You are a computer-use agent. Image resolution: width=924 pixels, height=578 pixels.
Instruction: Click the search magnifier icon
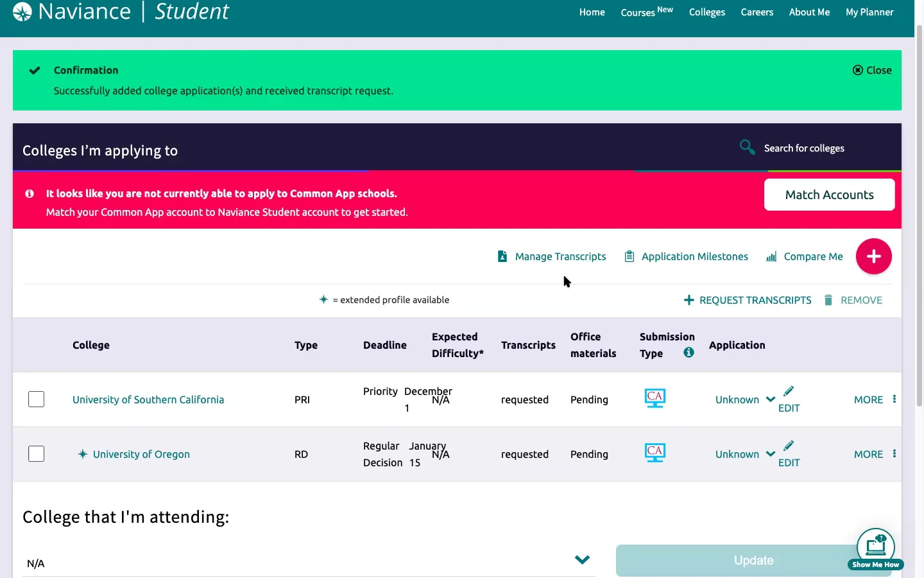[x=747, y=147]
